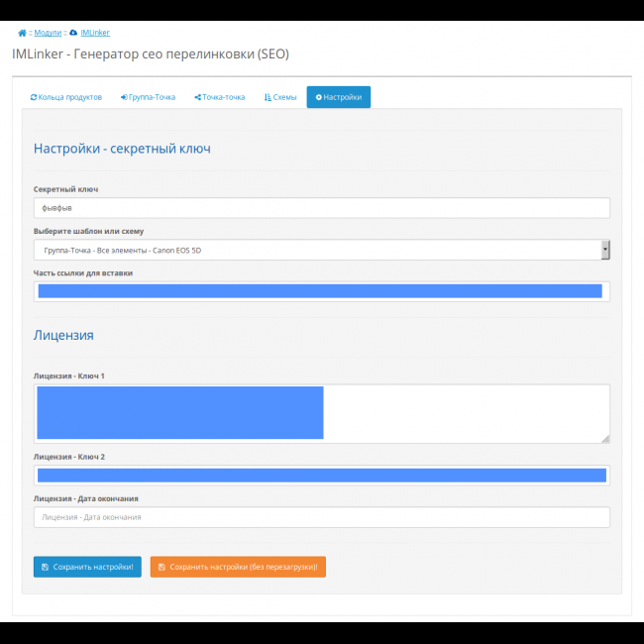644x644 pixels.
Task: Click inside the Лицензия - Ключ 1 textarea
Action: tap(321, 412)
